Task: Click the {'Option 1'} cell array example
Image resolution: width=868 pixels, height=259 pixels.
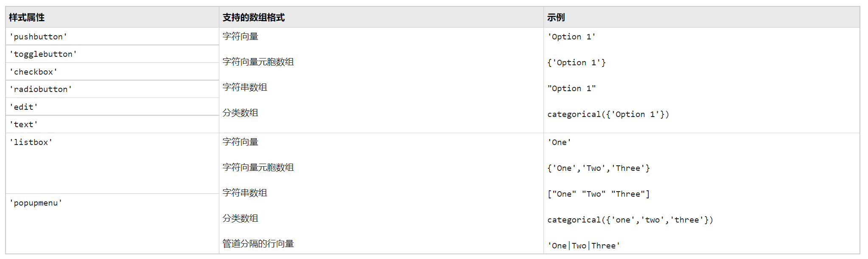Action: point(577,63)
